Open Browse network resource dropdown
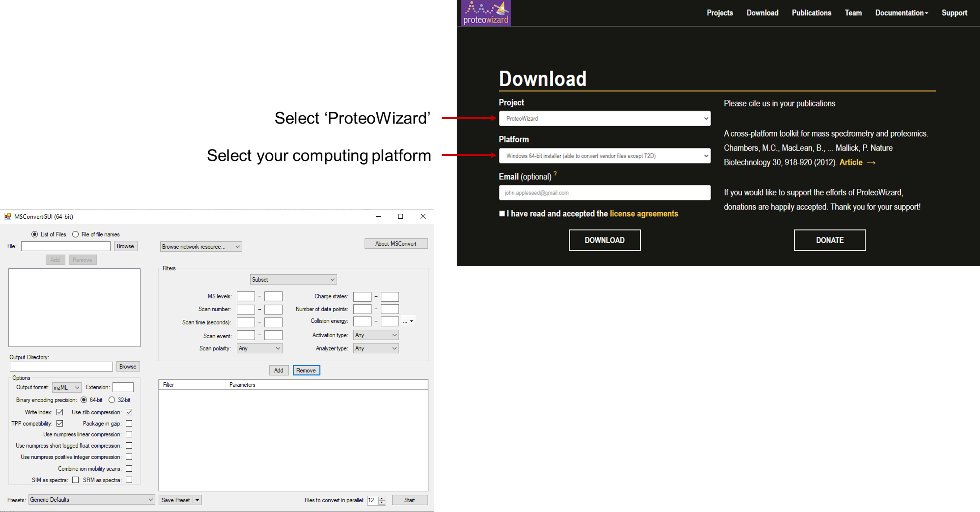Screen dimensions: 980x512 point(201,247)
